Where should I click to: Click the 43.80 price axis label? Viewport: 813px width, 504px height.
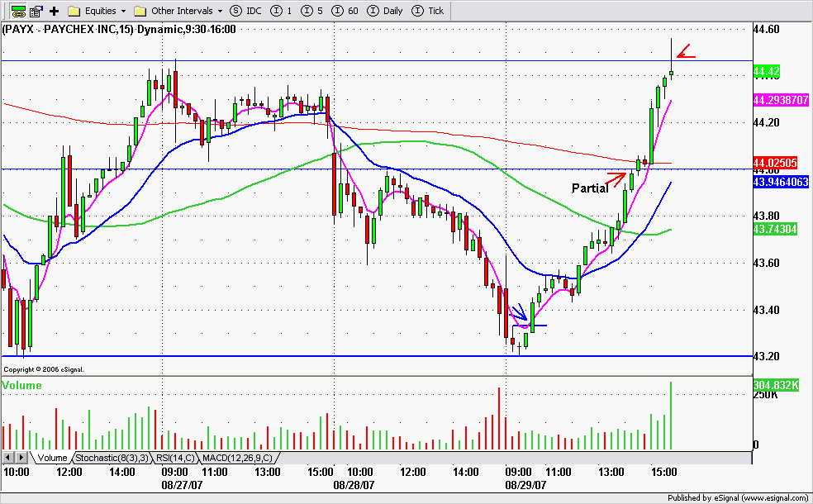coord(766,216)
